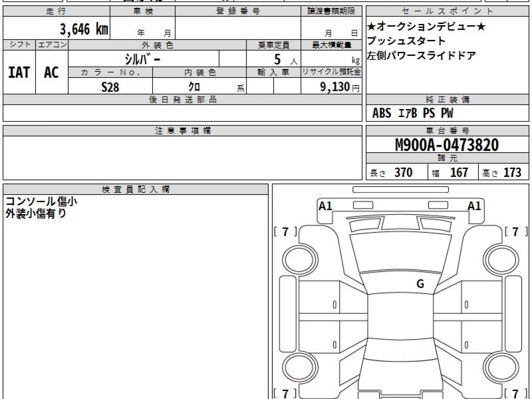Click the 内装色 header
Screen dimensions: 532x399
[x=199, y=72]
